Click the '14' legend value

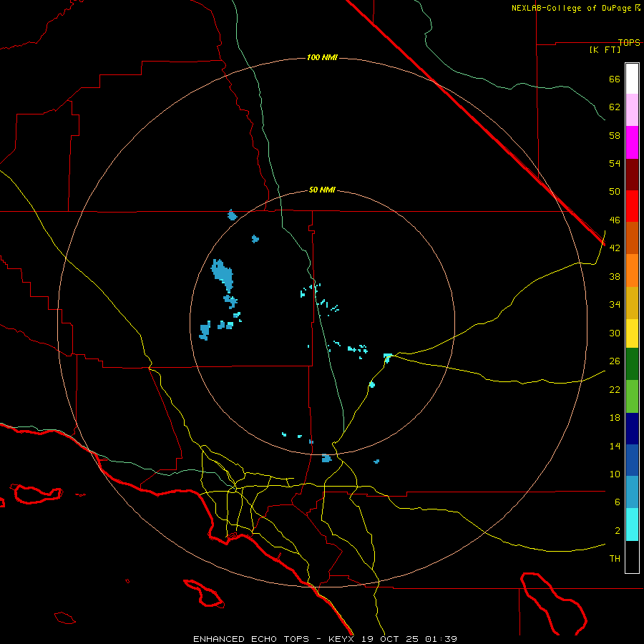[615, 446]
